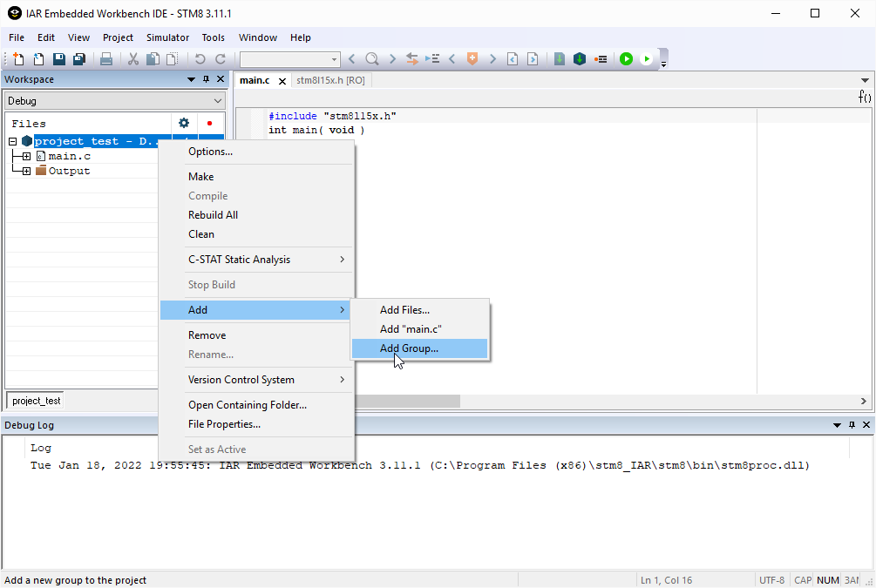
Task: Switch to the stm8l15x.h [RO] tab
Action: (x=330, y=80)
